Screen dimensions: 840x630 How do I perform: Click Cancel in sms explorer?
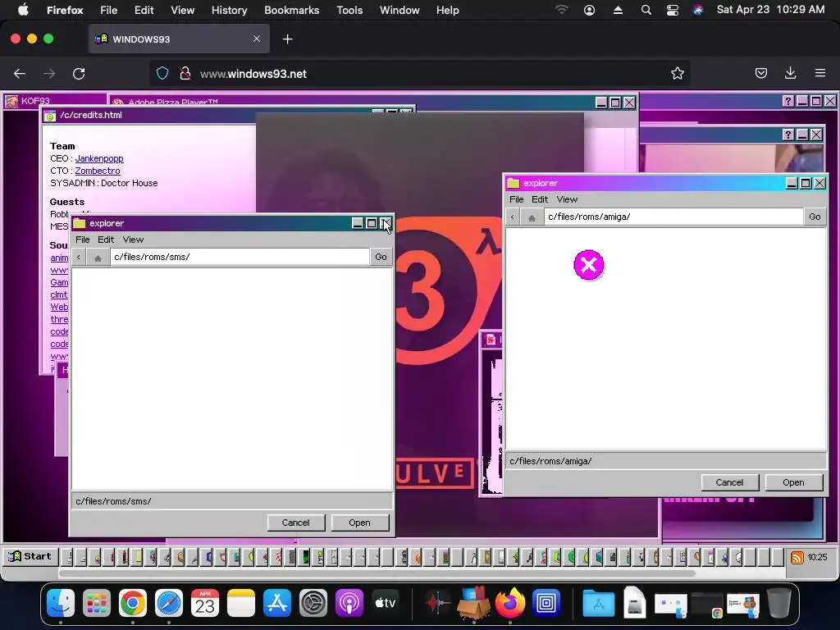[x=295, y=523]
